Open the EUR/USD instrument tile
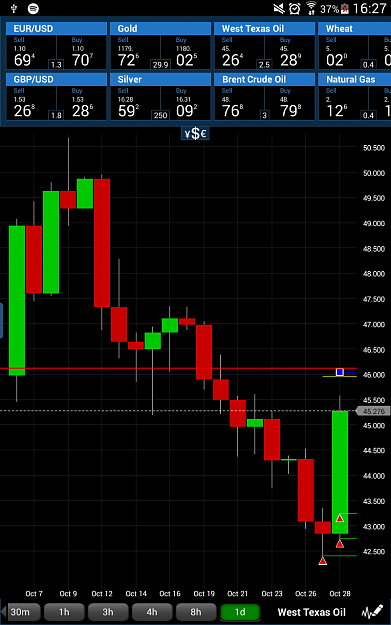Image resolution: width=391 pixels, height=625 pixels. click(56, 46)
